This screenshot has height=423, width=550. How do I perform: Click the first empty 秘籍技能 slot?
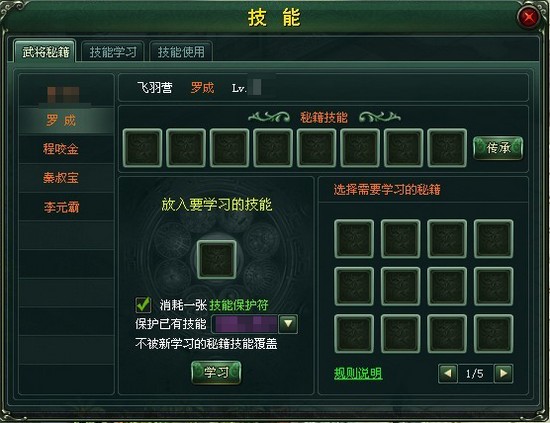pos(142,148)
